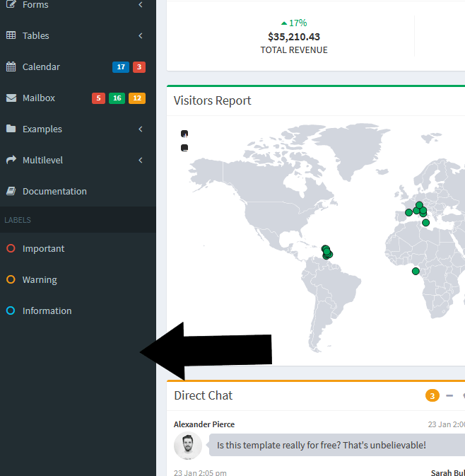Click the map marker in West Africa

pyautogui.click(x=416, y=271)
